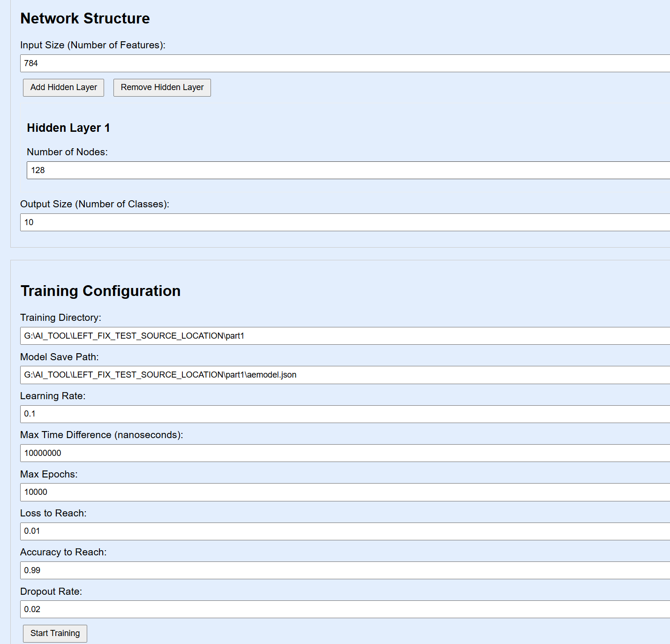Select the Number of Nodes field with 128
Viewport: 670px width, 644px height.
(348, 170)
